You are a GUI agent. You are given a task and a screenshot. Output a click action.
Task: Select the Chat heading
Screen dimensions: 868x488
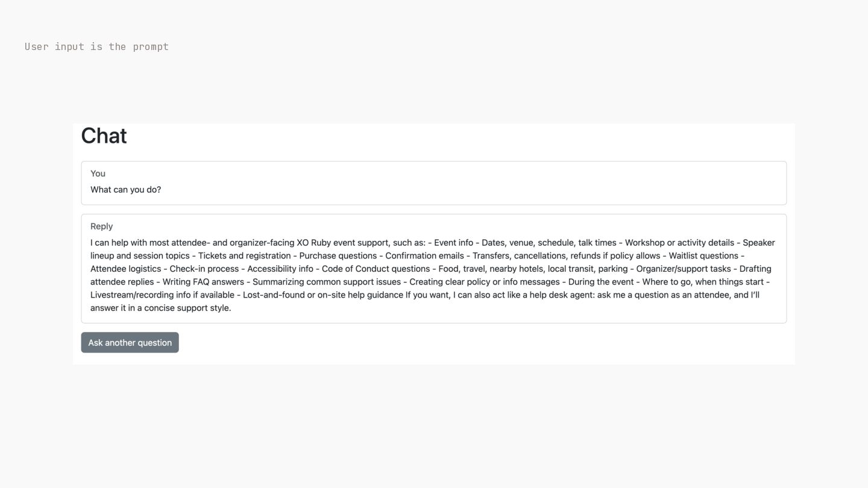[x=104, y=136]
